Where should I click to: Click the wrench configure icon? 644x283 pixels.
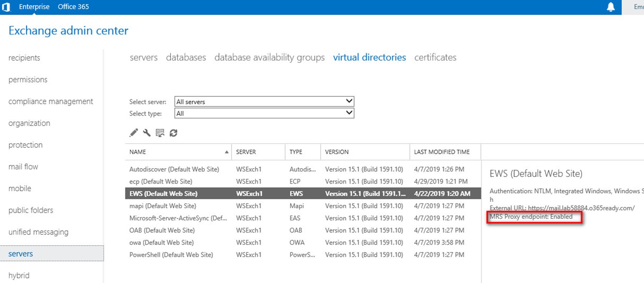click(x=147, y=133)
